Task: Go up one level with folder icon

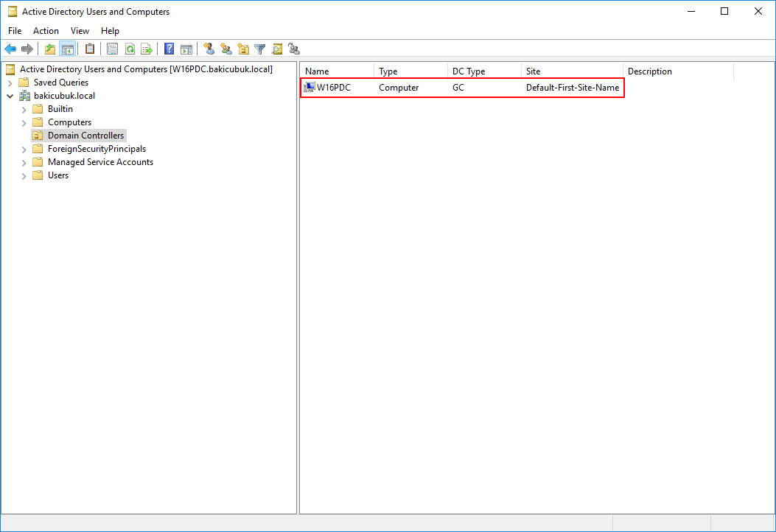Action: [50, 49]
